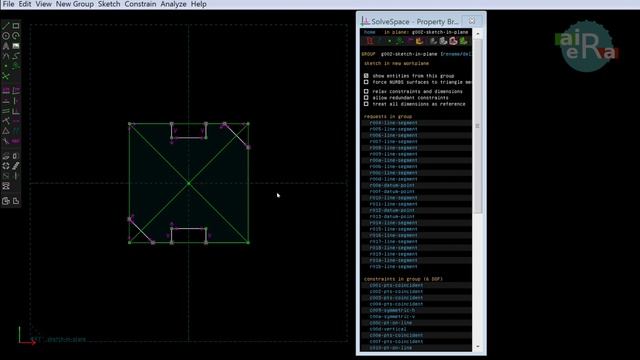Toggle the Construction geometry tool
This screenshot has width=640, height=360.
[16, 66]
